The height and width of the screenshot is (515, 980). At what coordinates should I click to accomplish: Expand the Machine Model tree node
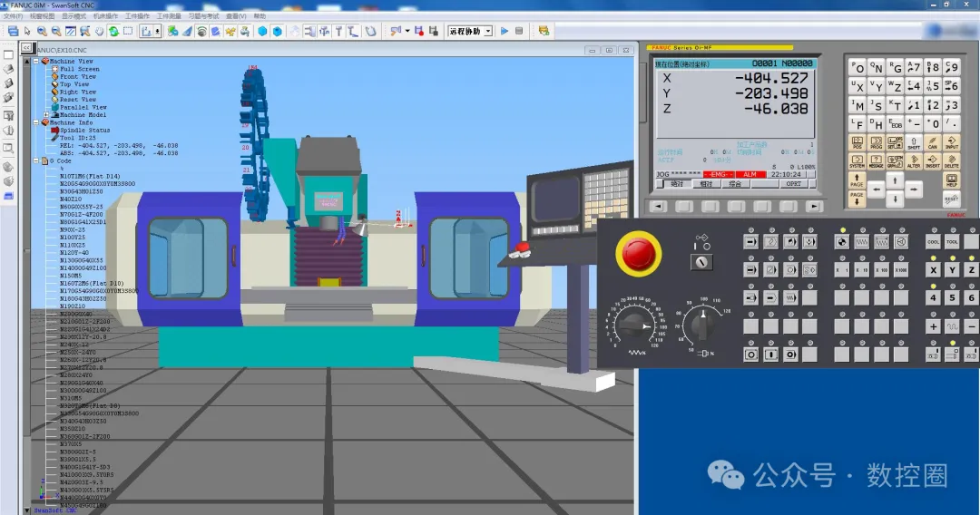46,115
